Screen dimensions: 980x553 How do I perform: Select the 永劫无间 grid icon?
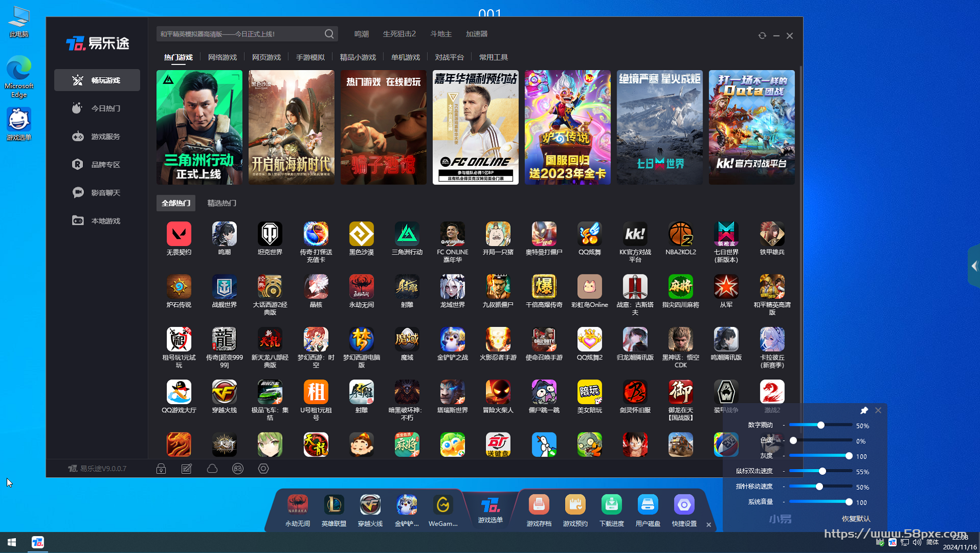(361, 287)
